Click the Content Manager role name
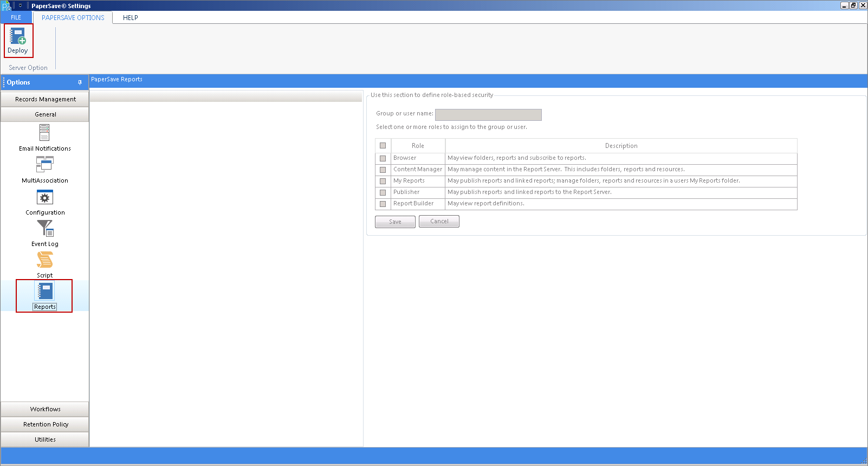 coord(418,170)
